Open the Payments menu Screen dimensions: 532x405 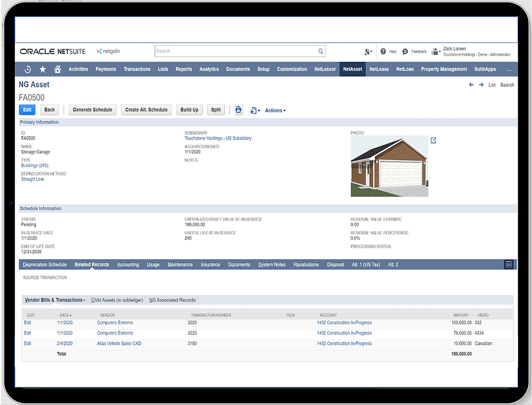pyautogui.click(x=105, y=69)
